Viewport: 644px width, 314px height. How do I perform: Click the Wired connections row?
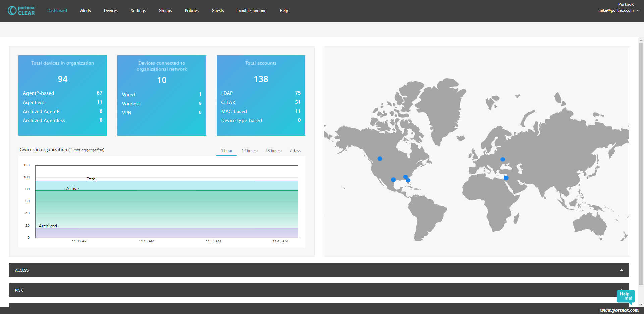162,95
